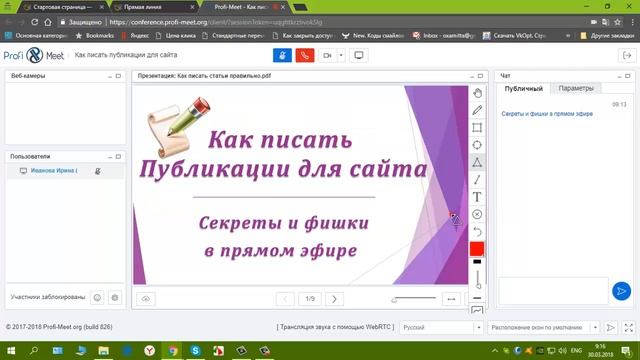Bookmark this page with star icon

point(618,22)
